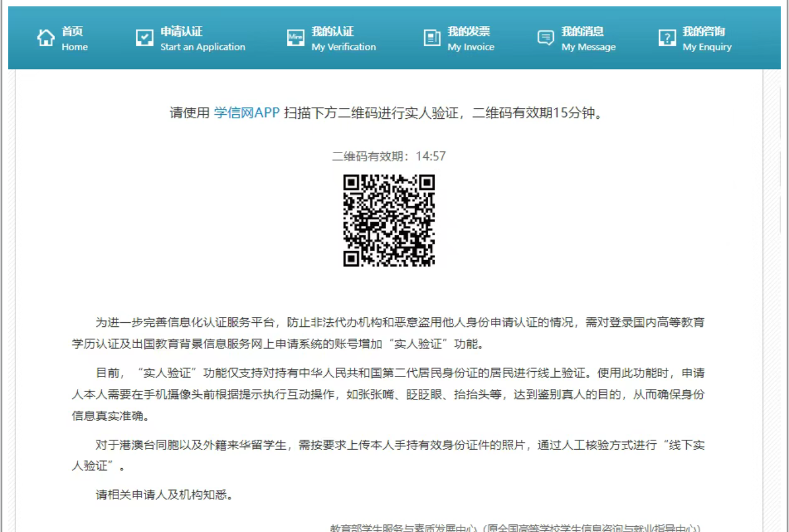Click the paragraph starting with 为进一步完善

(388, 333)
